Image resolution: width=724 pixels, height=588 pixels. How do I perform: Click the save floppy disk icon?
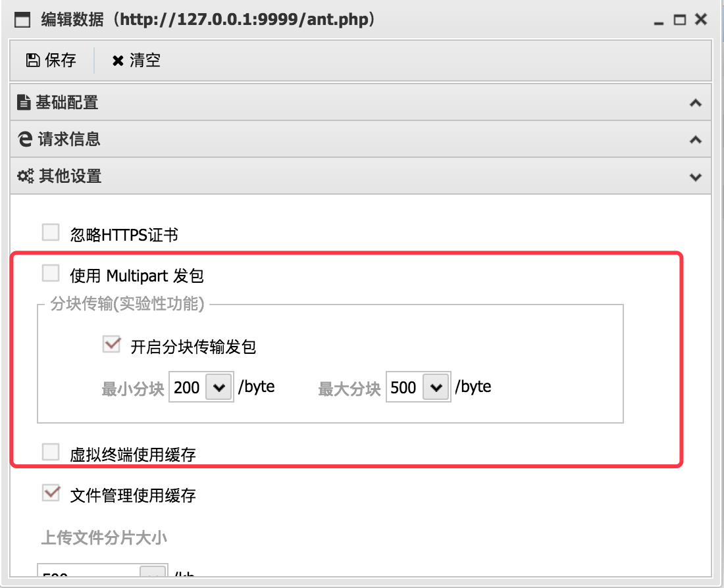[x=32, y=61]
